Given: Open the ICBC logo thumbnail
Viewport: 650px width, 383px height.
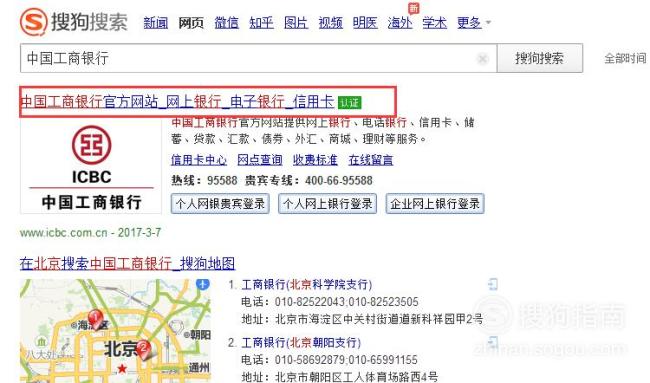Looking at the screenshot, I should (91, 167).
